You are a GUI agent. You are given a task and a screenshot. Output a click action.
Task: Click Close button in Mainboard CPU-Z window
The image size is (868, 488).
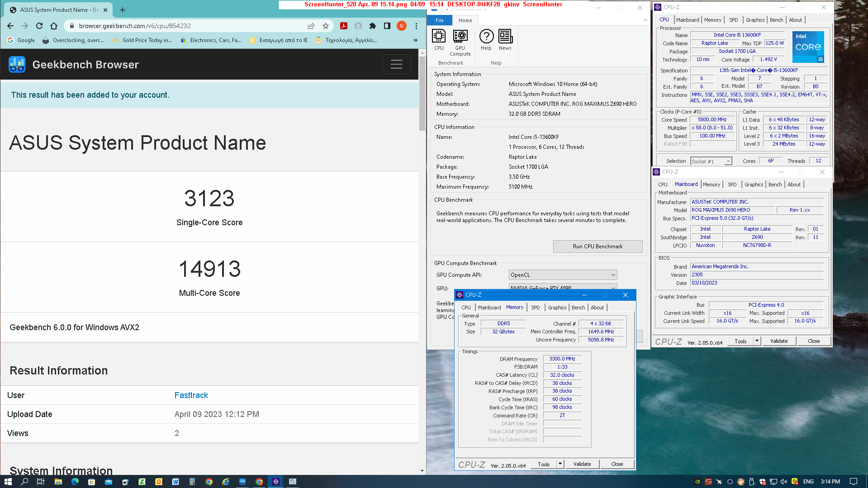(x=814, y=341)
